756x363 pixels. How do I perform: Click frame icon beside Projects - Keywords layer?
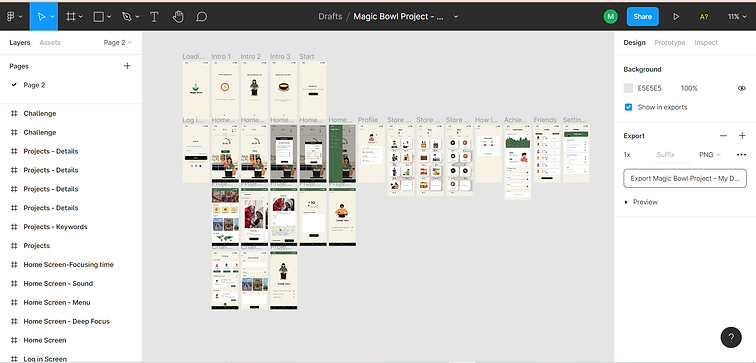(x=14, y=227)
